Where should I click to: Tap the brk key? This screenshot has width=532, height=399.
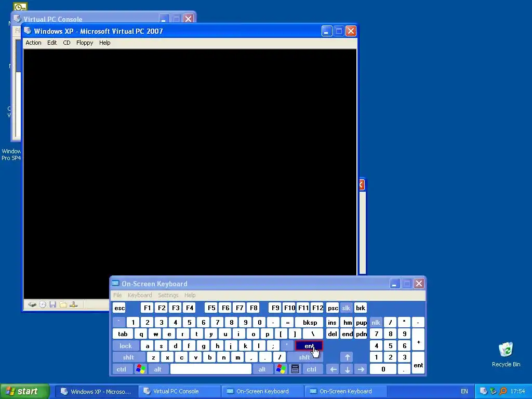pos(361,308)
